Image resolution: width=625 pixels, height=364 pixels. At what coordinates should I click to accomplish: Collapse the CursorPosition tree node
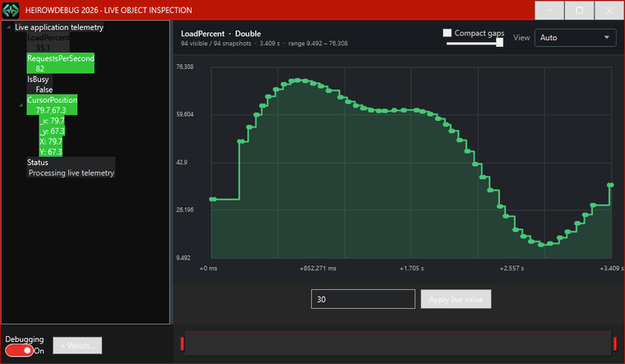(21, 104)
